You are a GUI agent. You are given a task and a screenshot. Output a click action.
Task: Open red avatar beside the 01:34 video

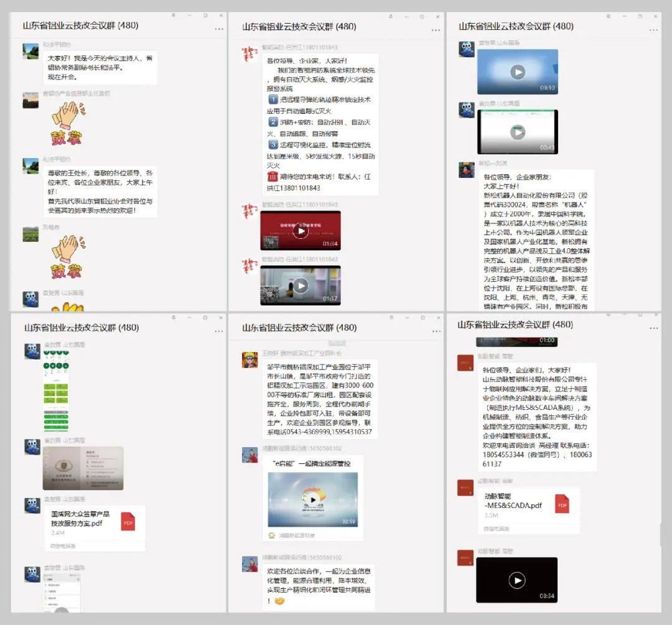click(250, 211)
